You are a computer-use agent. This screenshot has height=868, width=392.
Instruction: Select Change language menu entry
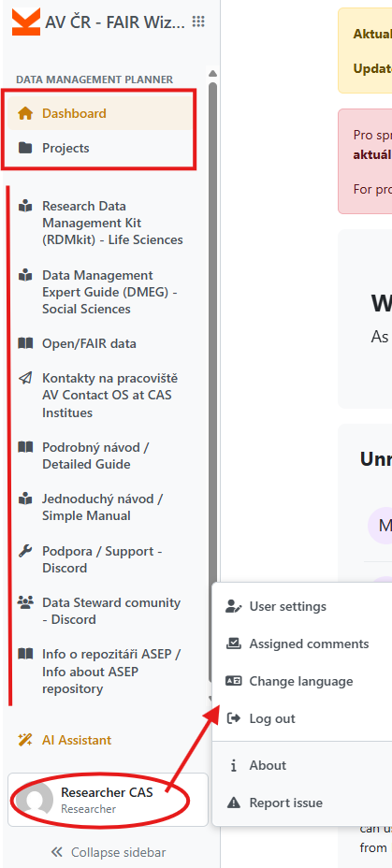(x=302, y=681)
